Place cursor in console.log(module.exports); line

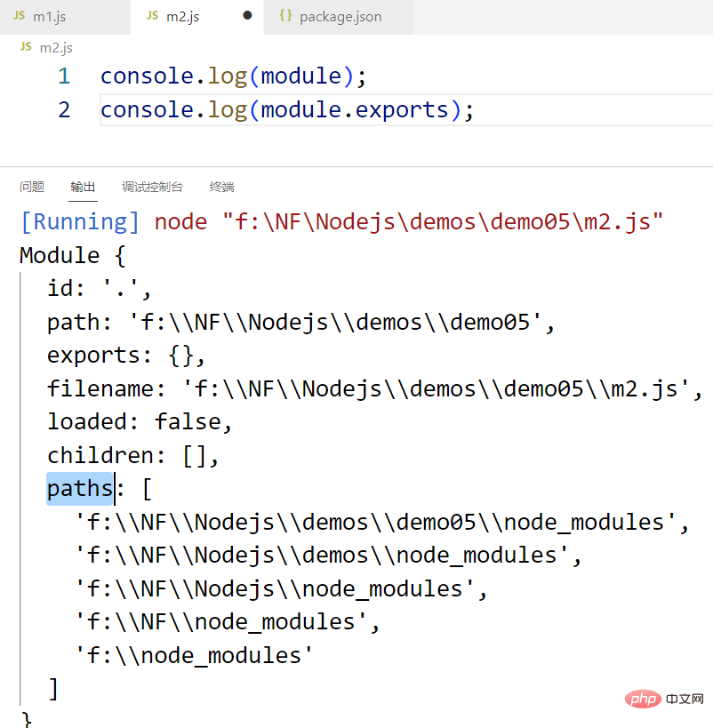pos(287,110)
